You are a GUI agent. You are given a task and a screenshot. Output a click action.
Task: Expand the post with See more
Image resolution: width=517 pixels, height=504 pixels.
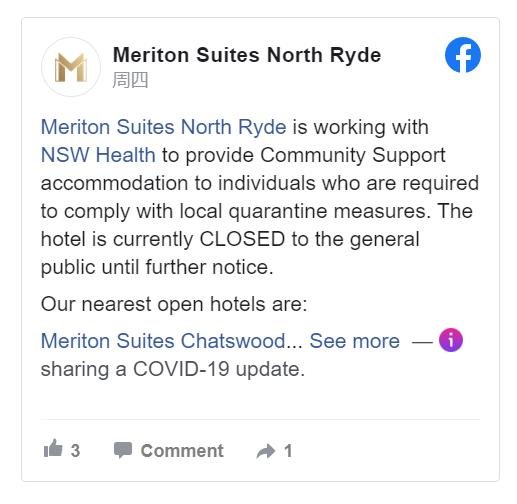click(354, 341)
